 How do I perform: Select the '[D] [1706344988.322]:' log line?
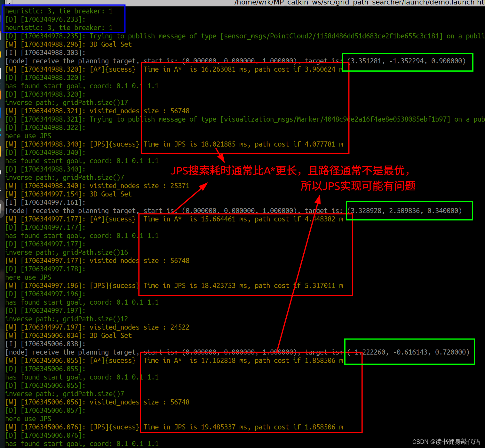point(45,128)
